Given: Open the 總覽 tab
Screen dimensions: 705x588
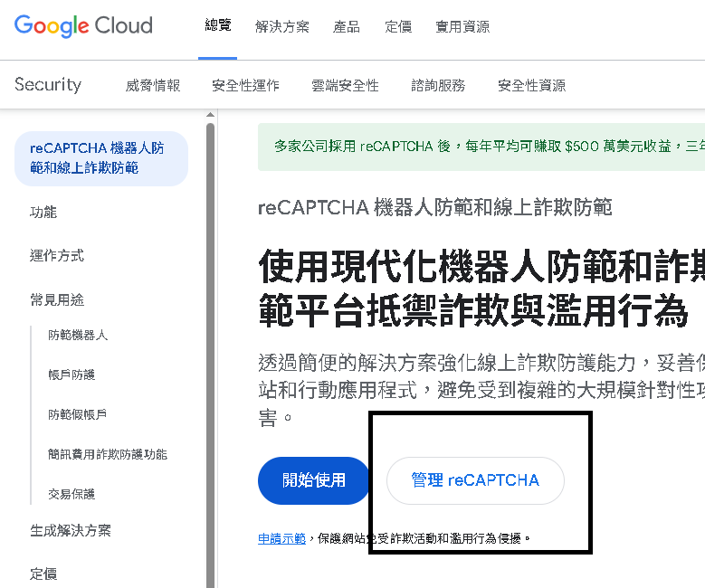Looking at the screenshot, I should coord(218,26).
